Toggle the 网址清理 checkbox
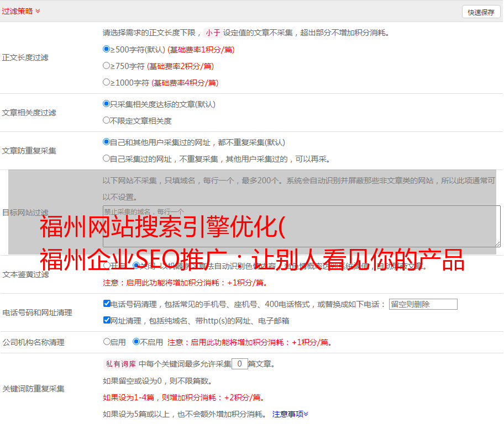504x424 pixels. 107,320
